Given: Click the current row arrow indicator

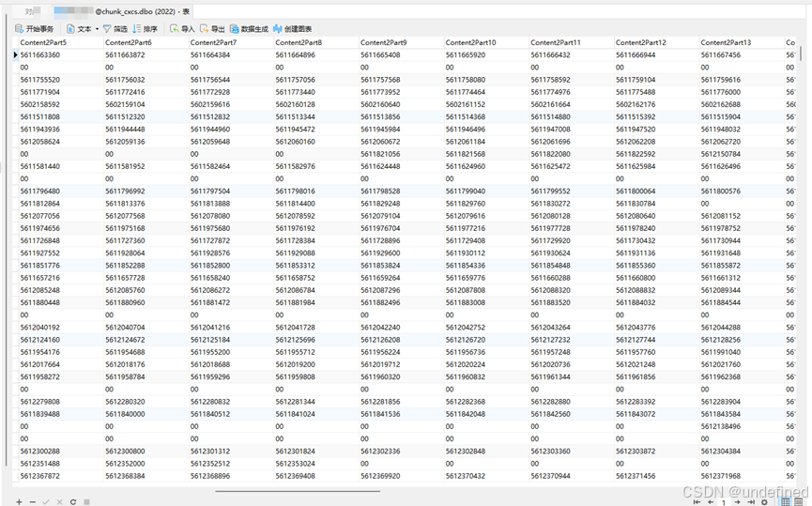Looking at the screenshot, I should tap(16, 54).
